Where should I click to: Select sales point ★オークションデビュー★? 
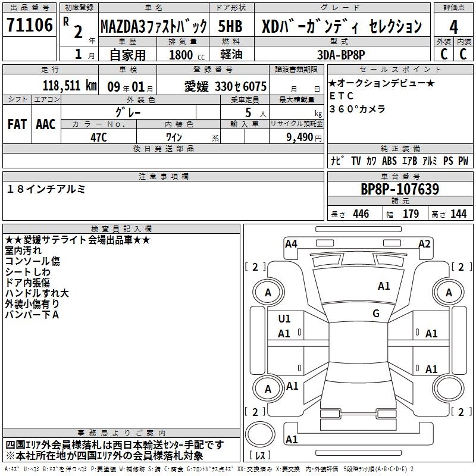click(381, 83)
